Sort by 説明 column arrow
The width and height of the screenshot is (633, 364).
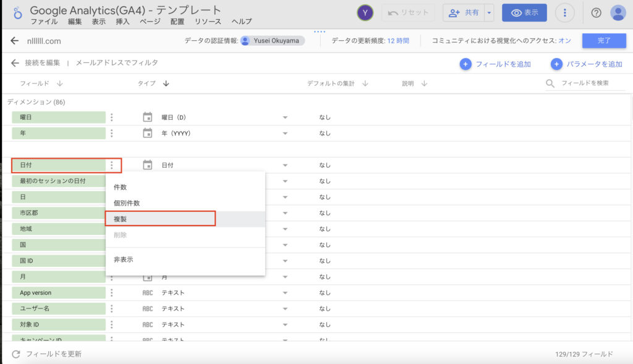click(x=424, y=83)
